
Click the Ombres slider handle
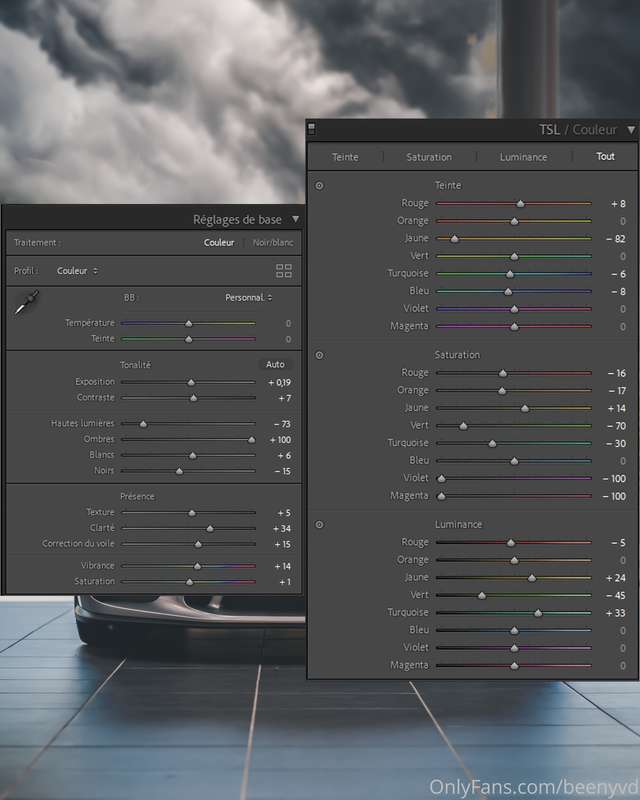252,440
